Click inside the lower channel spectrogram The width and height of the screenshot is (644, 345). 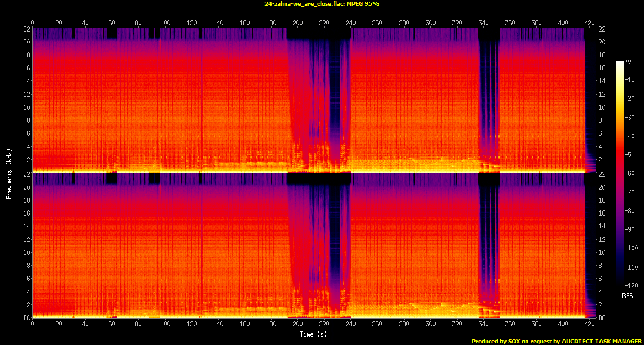point(314,245)
